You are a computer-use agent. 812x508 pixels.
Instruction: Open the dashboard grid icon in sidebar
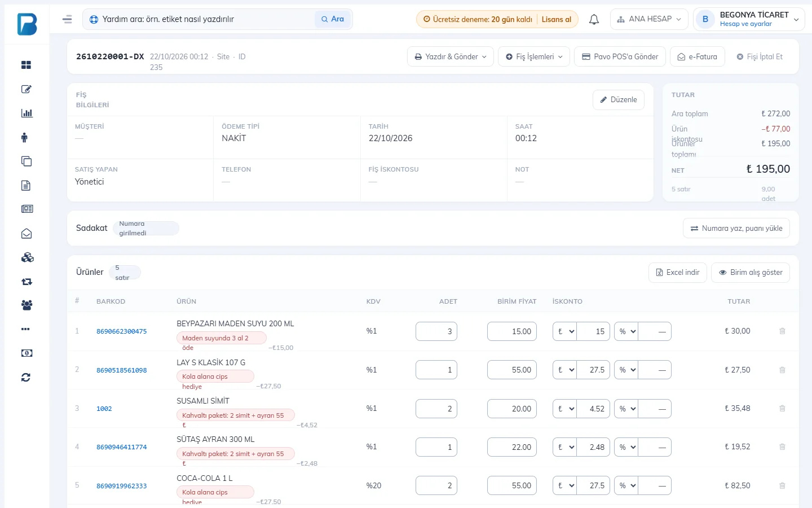[27, 65]
